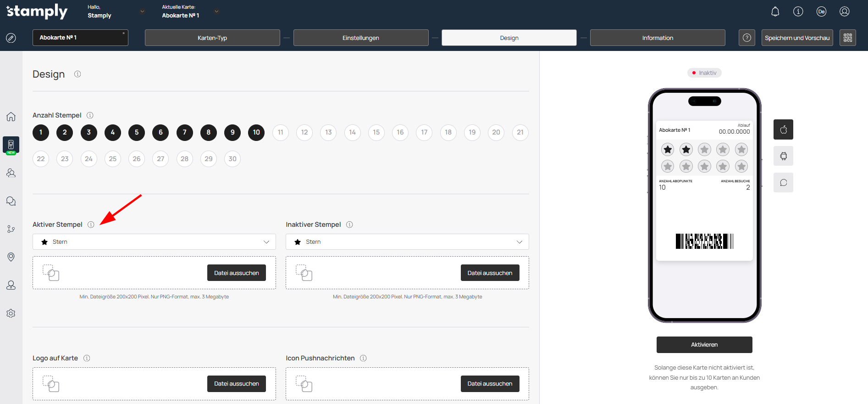Open the settings gear in sidebar
Viewport: 868px width, 404px height.
[11, 313]
